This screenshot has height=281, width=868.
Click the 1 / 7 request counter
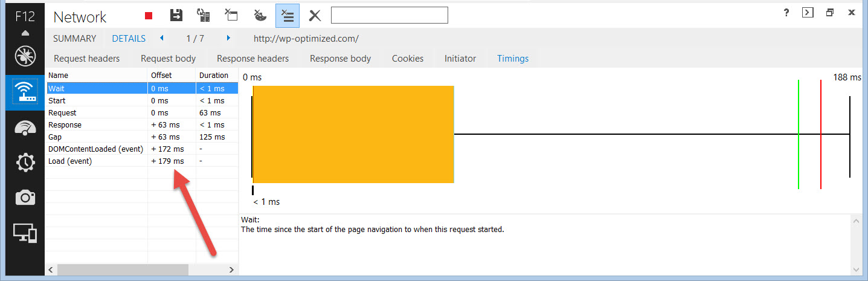195,38
